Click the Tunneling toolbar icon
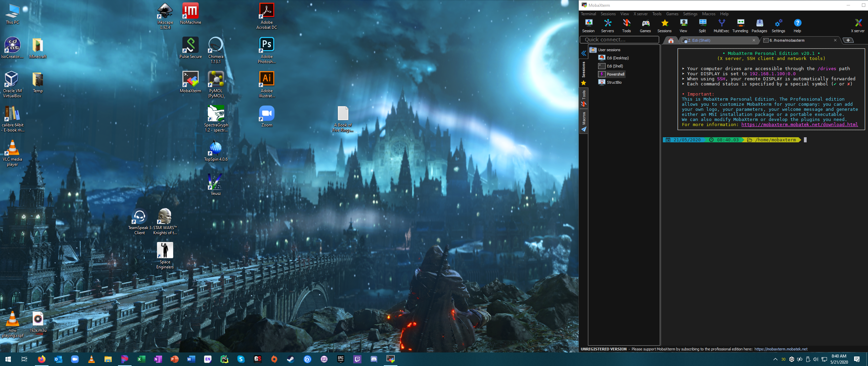868x366 pixels. (x=740, y=26)
